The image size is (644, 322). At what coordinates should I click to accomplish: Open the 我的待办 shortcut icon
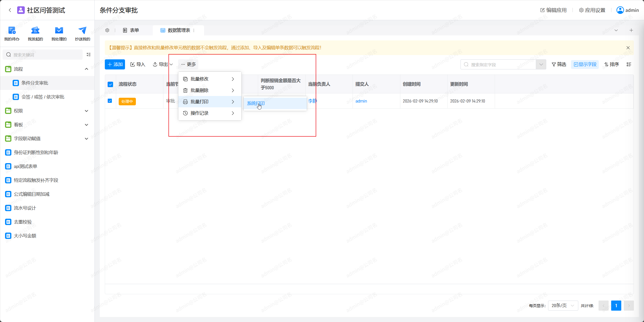pyautogui.click(x=12, y=31)
